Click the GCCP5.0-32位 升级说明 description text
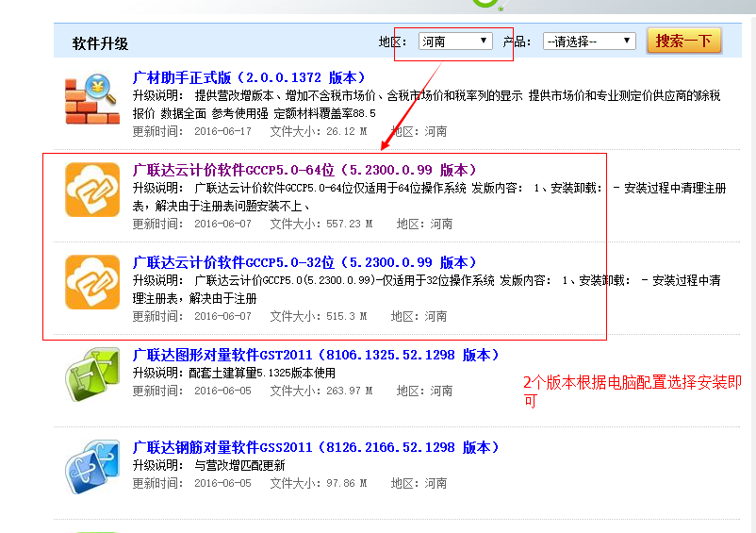The width and height of the screenshot is (756, 533). 427,290
